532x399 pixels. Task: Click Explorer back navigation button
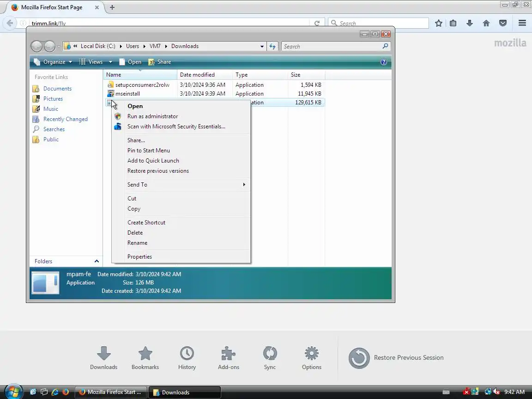point(36,46)
